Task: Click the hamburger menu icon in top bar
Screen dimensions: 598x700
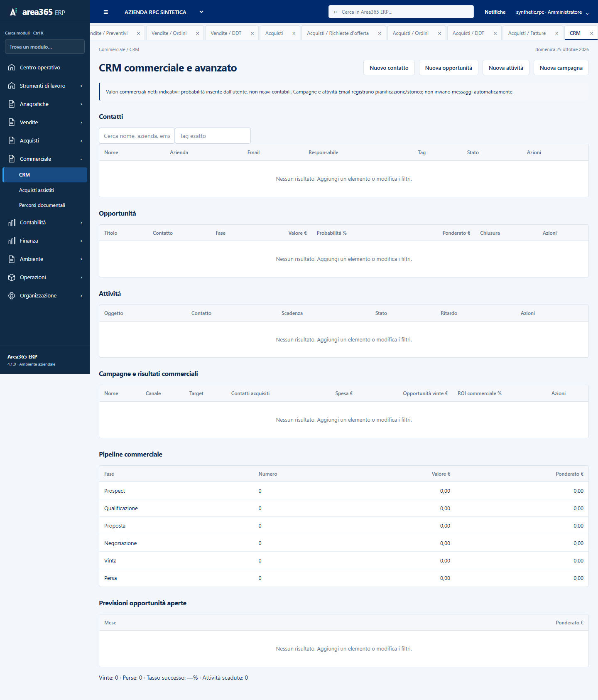Action: click(x=106, y=12)
